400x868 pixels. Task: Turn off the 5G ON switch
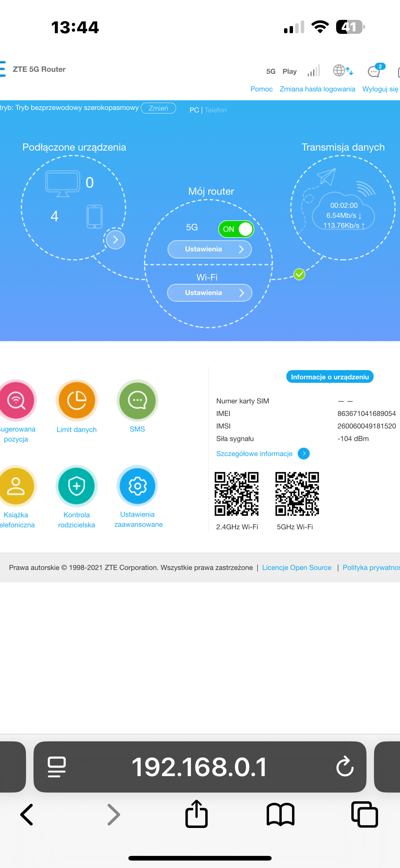(x=236, y=229)
